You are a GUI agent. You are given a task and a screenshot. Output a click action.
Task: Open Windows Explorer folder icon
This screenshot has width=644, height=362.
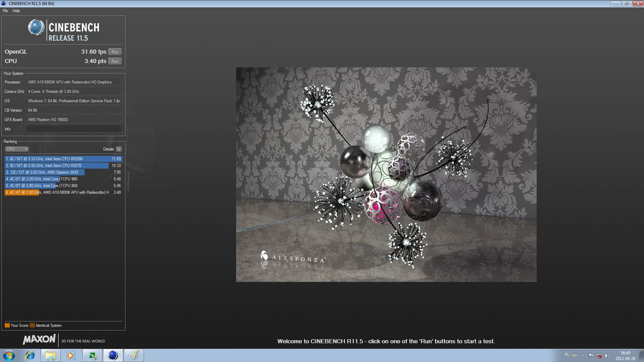tap(51, 355)
